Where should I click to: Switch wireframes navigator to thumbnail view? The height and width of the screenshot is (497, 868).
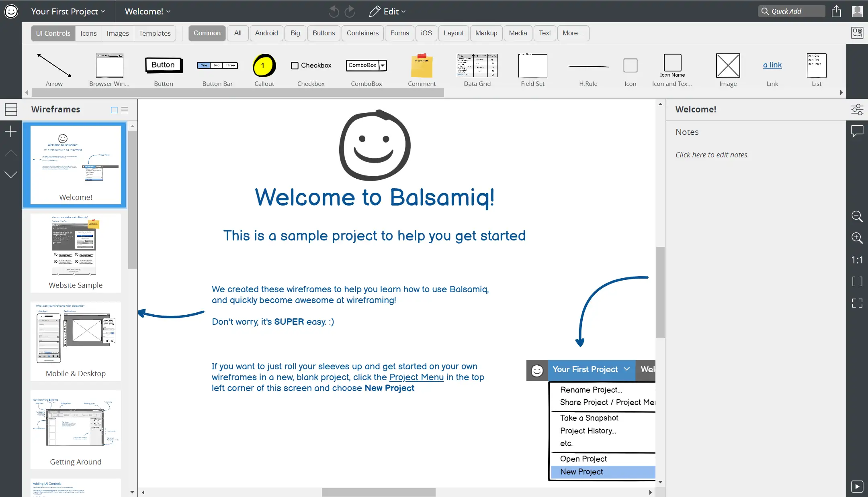point(114,110)
